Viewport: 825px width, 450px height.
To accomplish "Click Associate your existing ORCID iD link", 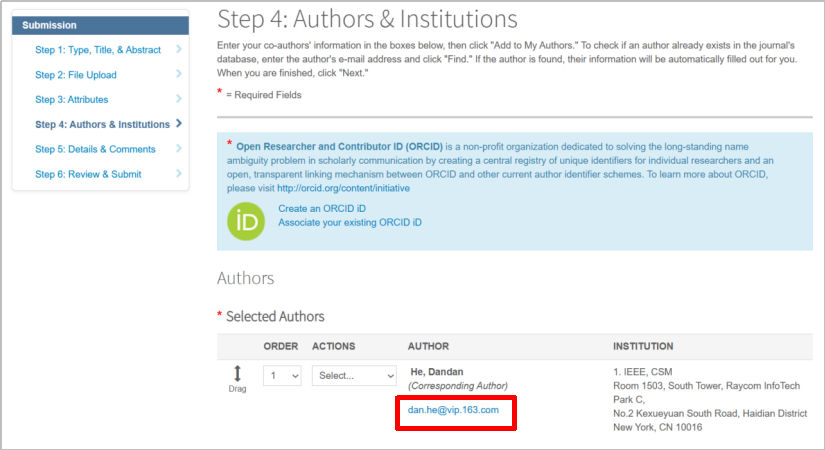I will (x=350, y=223).
